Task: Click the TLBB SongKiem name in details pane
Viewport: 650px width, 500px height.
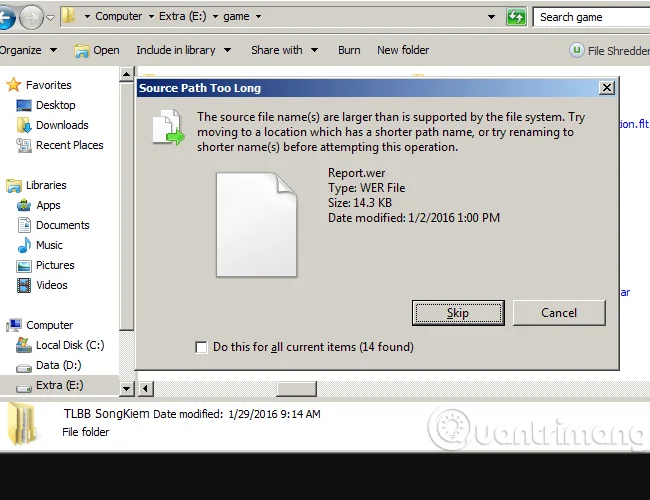Action: (x=106, y=414)
